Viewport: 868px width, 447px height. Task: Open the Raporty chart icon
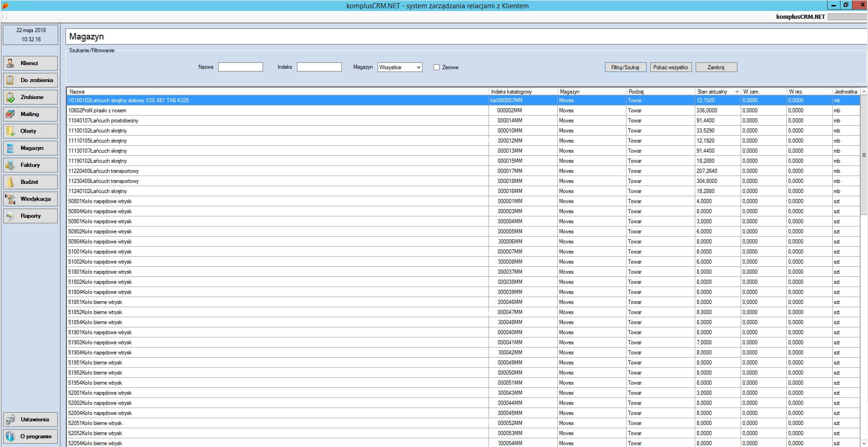tap(10, 216)
